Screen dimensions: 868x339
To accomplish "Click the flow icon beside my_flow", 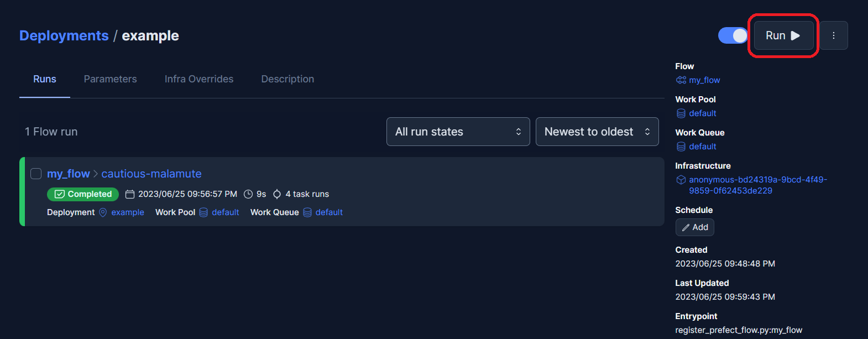I will point(681,80).
